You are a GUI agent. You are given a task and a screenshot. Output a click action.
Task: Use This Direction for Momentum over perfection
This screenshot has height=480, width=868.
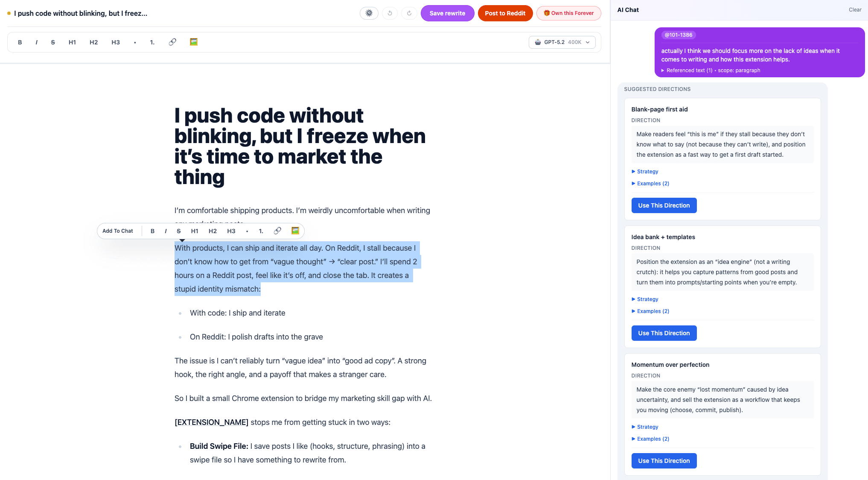tap(664, 461)
